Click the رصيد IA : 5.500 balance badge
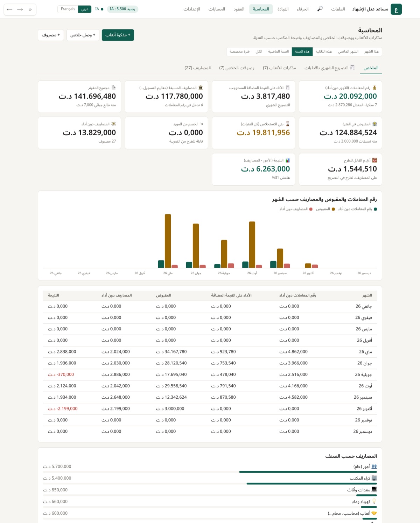The height and width of the screenshot is (523, 420). coord(122,9)
